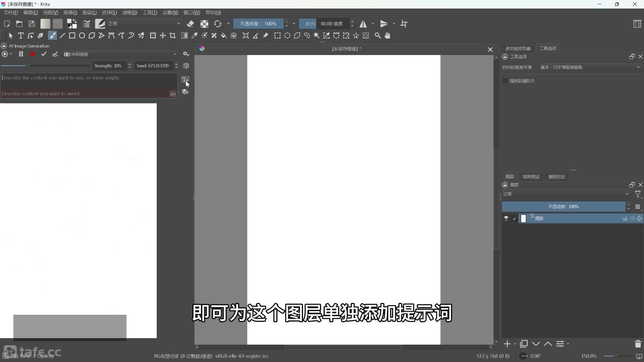Adjust the brush opacity slider
The height and width of the screenshot is (362, 644).
pos(258,24)
